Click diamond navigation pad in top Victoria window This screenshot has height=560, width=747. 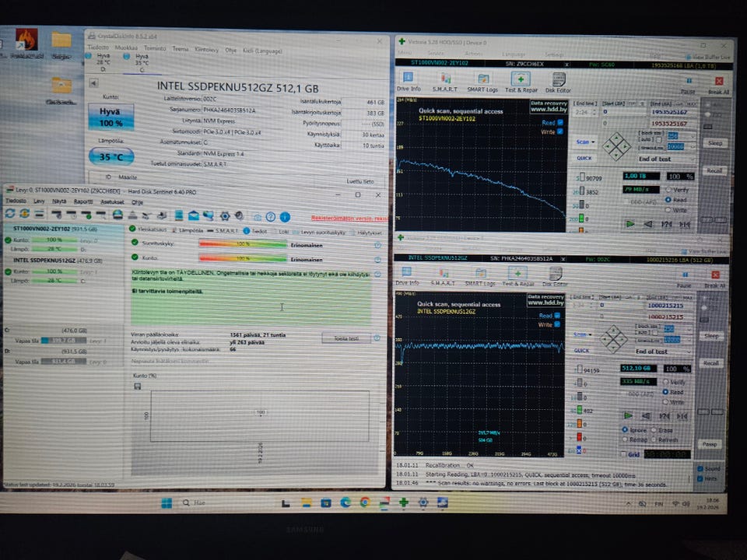616,146
